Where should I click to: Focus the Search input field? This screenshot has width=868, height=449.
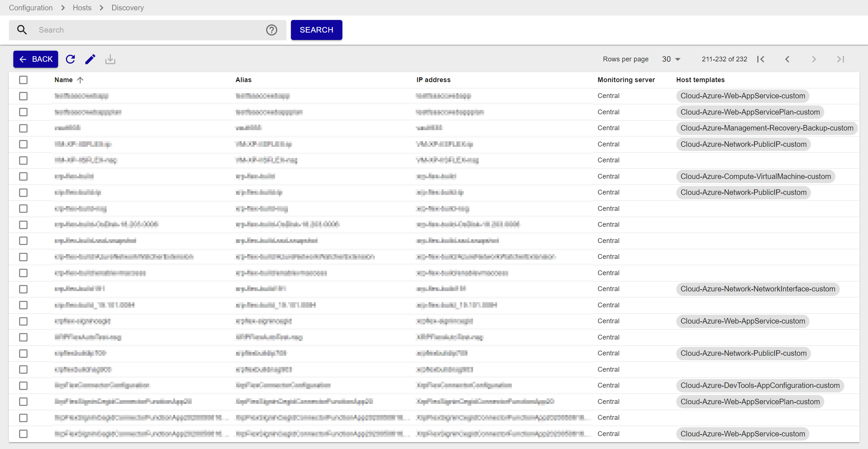click(x=148, y=30)
